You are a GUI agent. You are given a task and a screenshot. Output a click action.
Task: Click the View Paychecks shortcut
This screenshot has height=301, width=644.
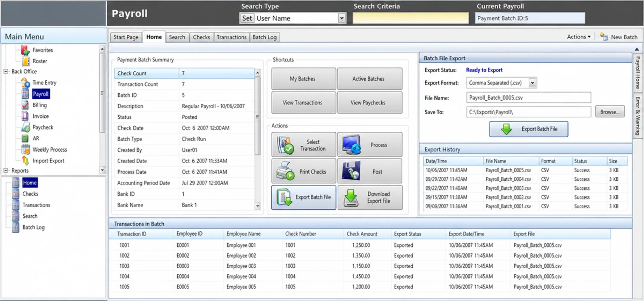point(370,102)
